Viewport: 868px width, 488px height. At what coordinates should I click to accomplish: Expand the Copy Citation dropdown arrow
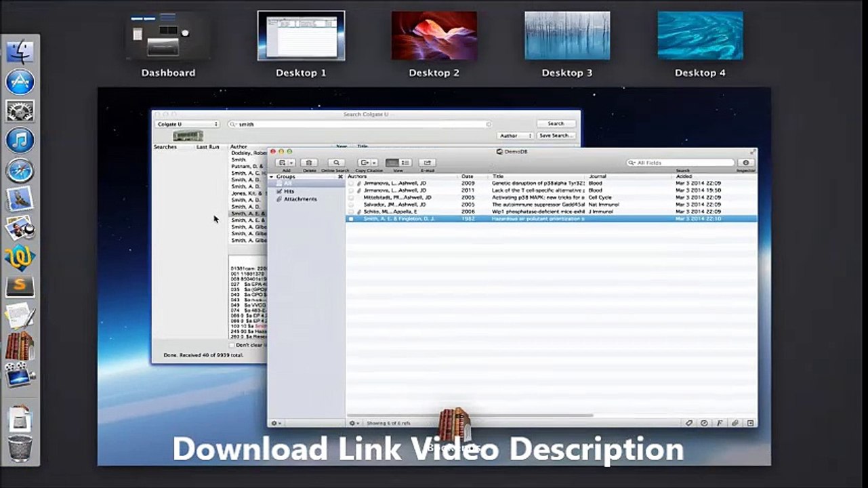click(x=374, y=163)
